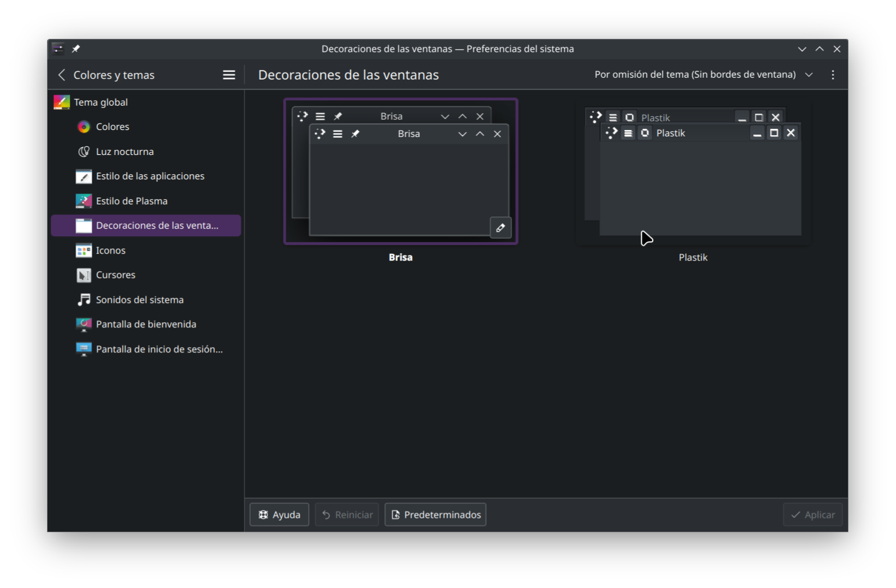This screenshot has height=588, width=896.
Task: Open the Cursores settings page
Action: pyautogui.click(x=146, y=275)
